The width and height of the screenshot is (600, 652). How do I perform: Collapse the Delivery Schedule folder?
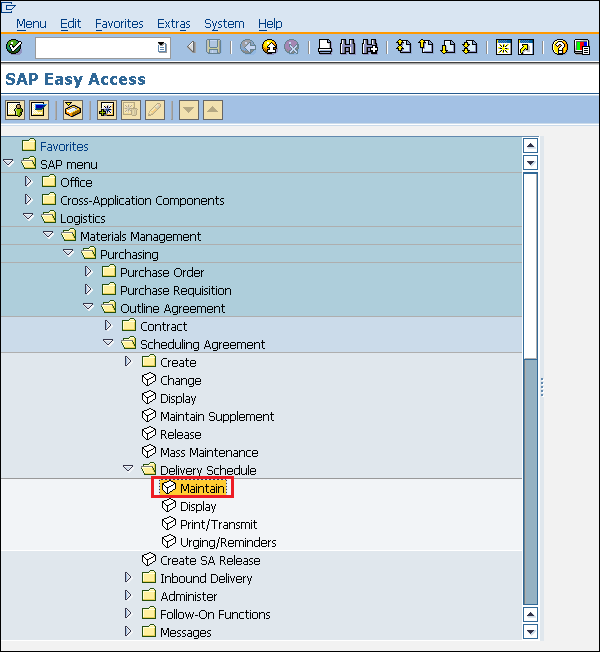[128, 469]
